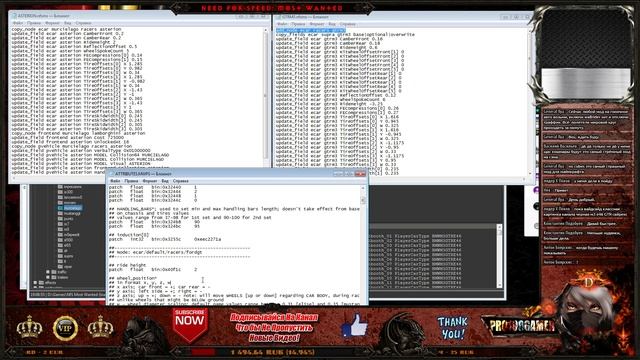Screen dimensions: 640x360
Task: Click highlighted first line in top-right Notepad
Action: (x=311, y=31)
